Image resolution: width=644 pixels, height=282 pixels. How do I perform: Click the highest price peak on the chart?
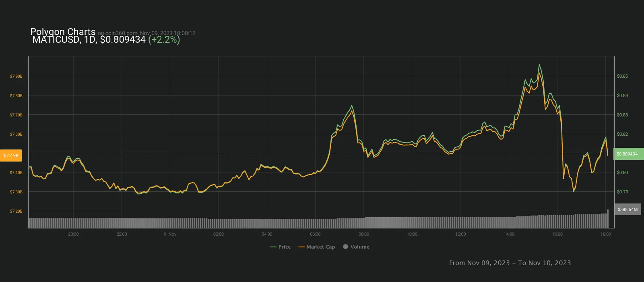[539, 65]
